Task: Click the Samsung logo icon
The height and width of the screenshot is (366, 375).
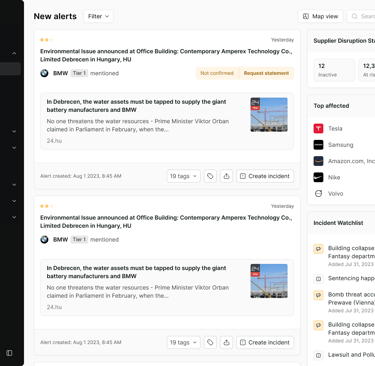Action: [x=318, y=145]
